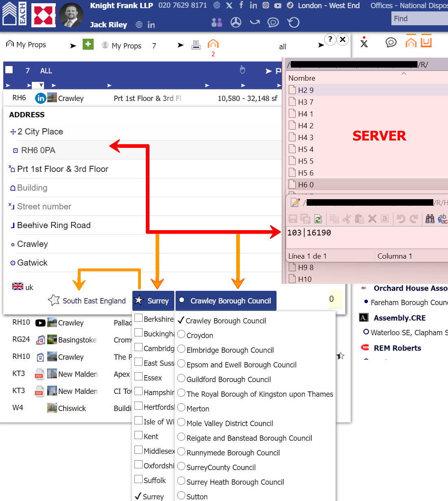
Task: Select Guildford Borough Council radio option
Action: (181, 379)
